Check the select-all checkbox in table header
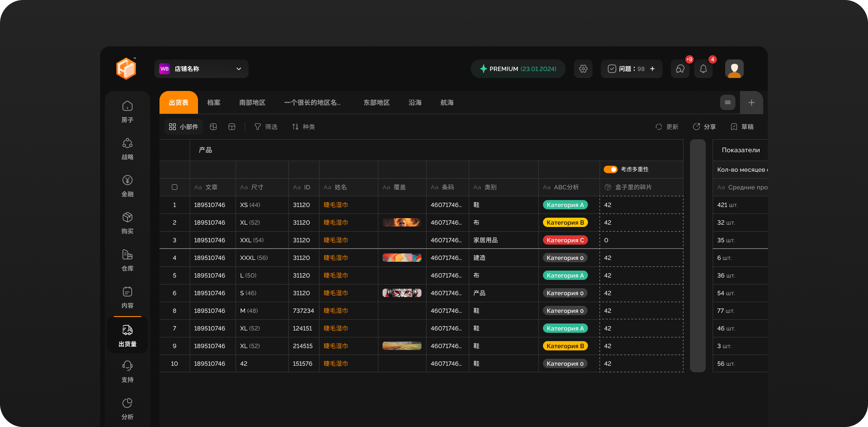The height and width of the screenshot is (427, 868). point(174,187)
